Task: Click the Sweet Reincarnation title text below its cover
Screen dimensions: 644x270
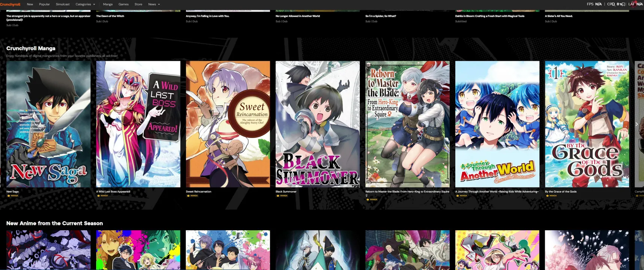Action: 198,192
